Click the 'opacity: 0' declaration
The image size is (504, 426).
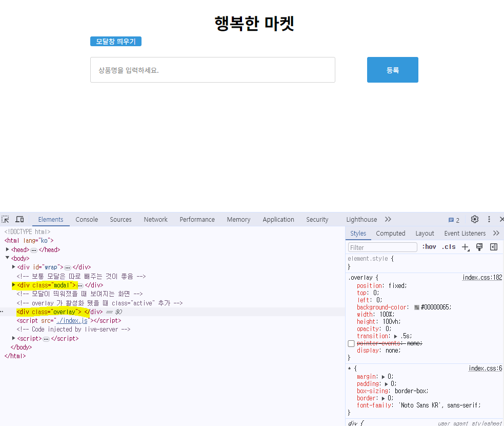coord(374,329)
